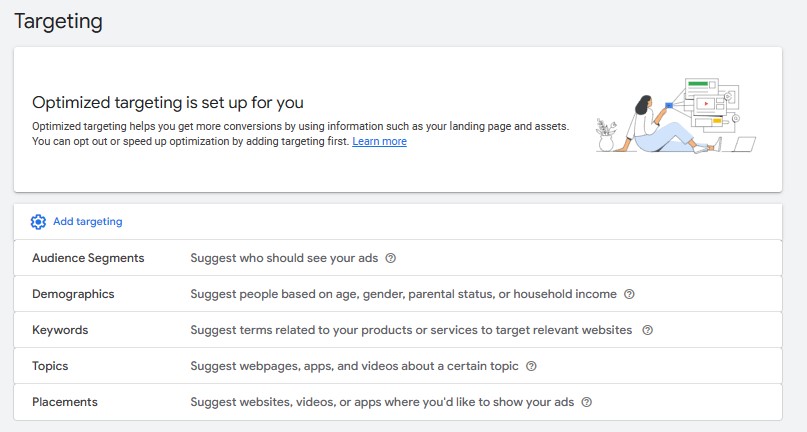Click the 'Optimized targeting is set up' heading
The image size is (807, 432).
point(168,102)
